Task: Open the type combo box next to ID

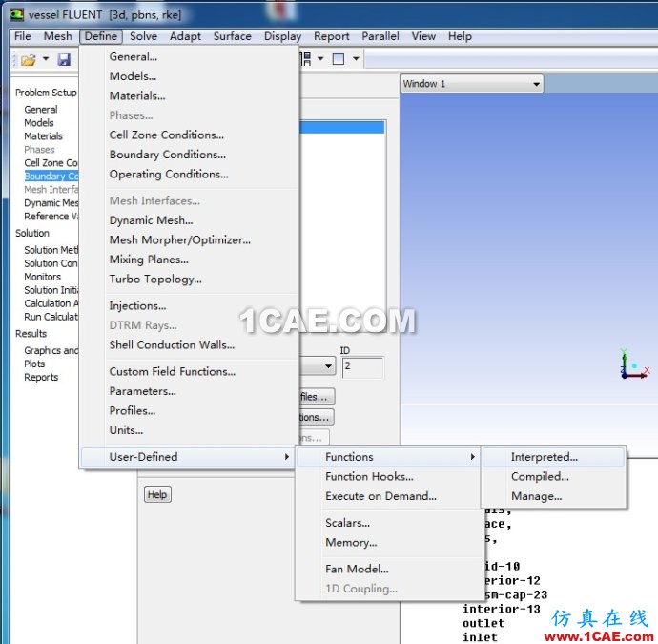Action: click(318, 366)
